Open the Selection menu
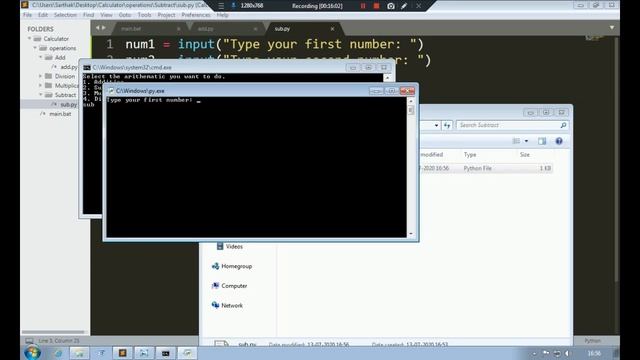 point(65,15)
